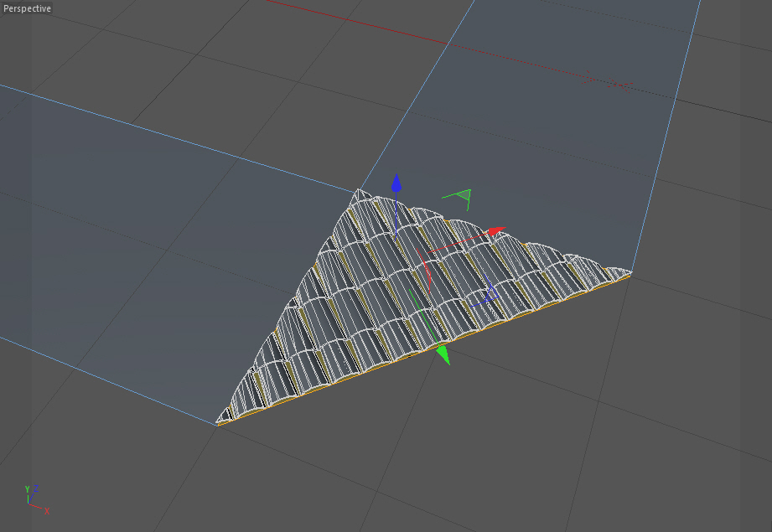Image resolution: width=772 pixels, height=532 pixels.
Task: Click the XYZ world axis indicator
Action: (36, 499)
